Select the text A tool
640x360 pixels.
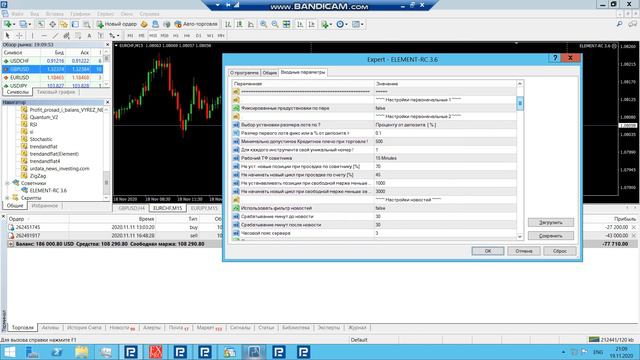coord(89,36)
